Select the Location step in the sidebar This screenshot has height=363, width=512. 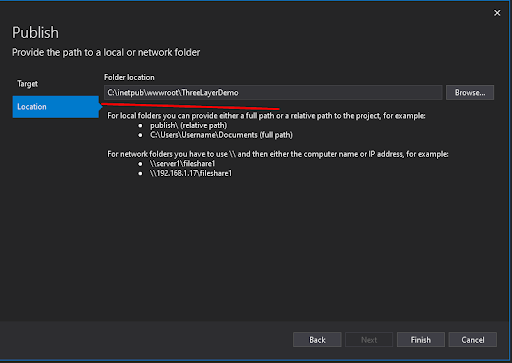tap(56, 107)
